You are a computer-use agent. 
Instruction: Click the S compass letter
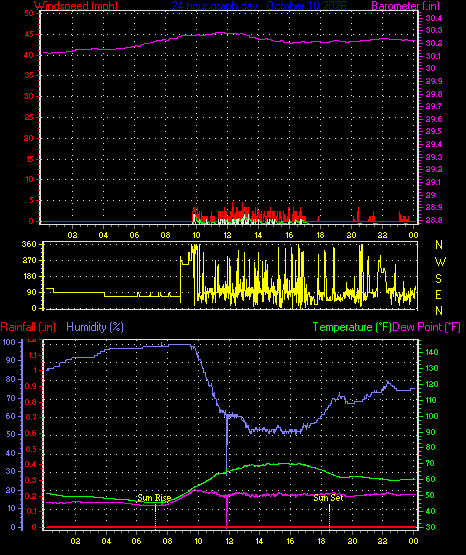(438, 279)
